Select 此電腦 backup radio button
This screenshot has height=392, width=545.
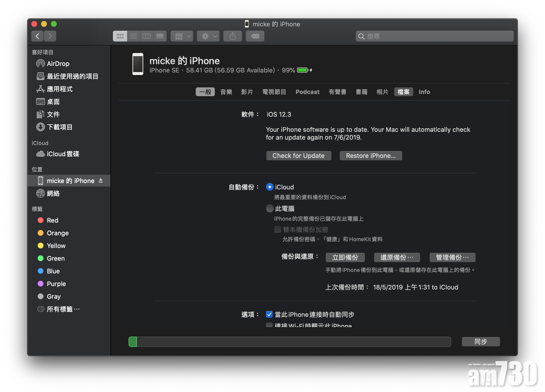click(x=270, y=209)
